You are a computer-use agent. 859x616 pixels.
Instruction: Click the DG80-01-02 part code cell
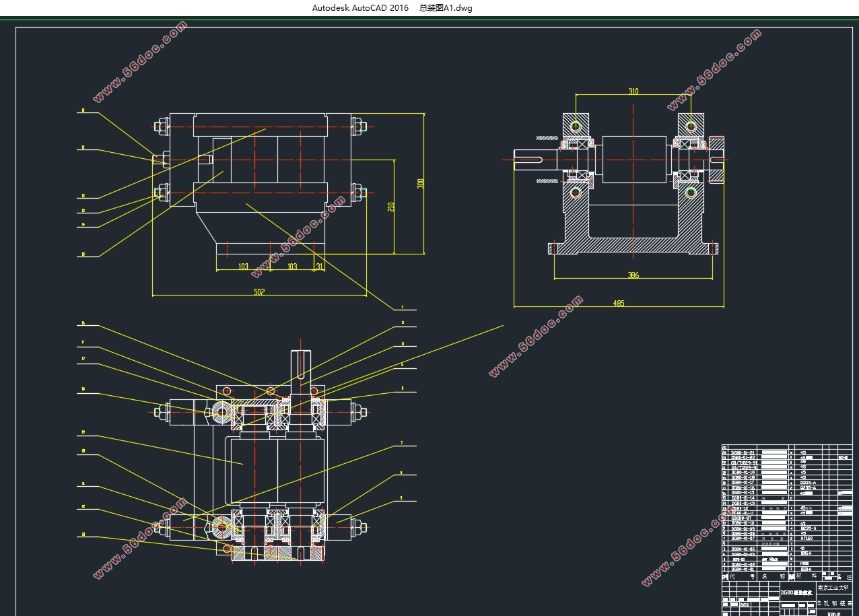click(743, 564)
